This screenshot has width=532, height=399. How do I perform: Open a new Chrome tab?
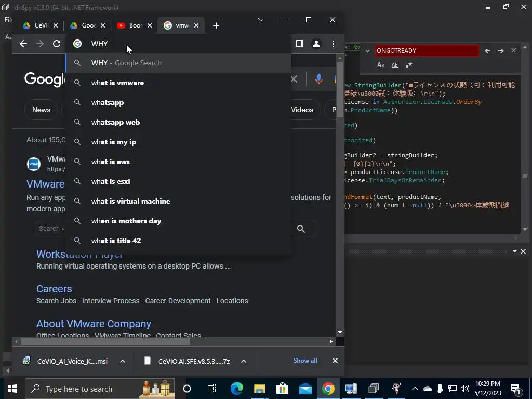pyautogui.click(x=216, y=25)
